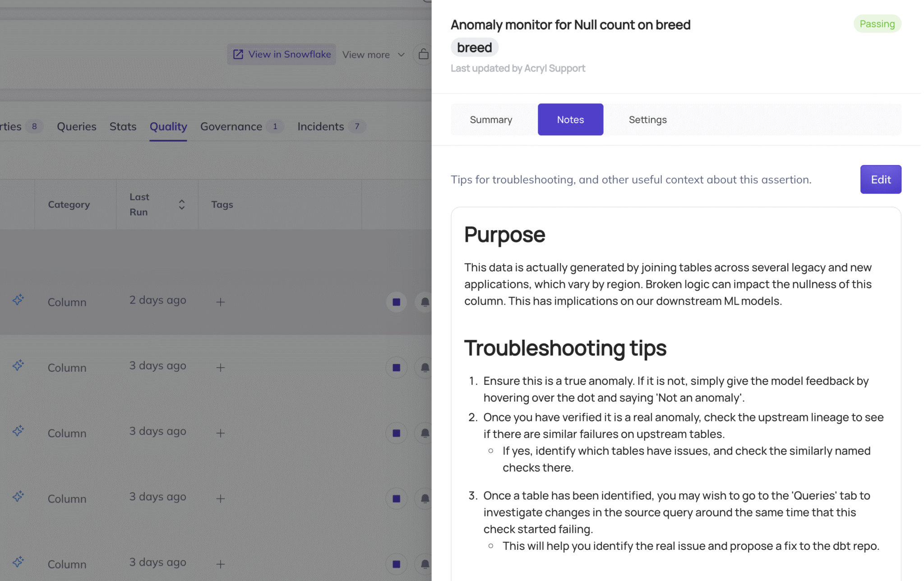Click the Edit button for assertion notes
The height and width of the screenshot is (581, 924).
click(x=881, y=179)
